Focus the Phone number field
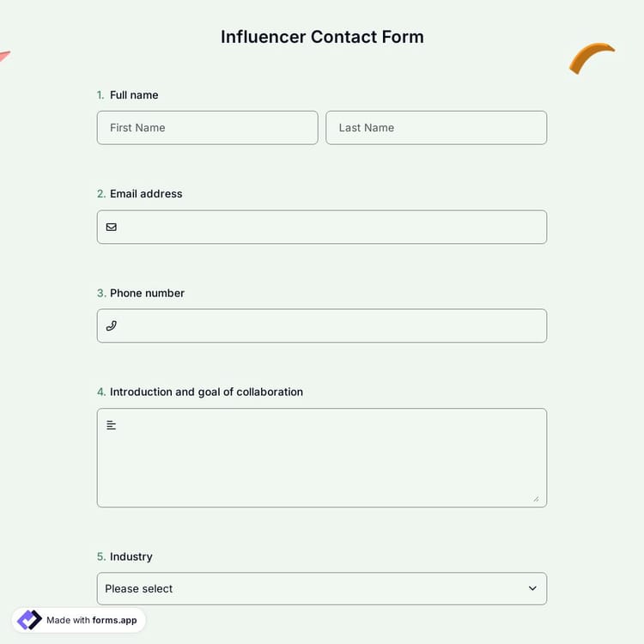Image resolution: width=644 pixels, height=644 pixels. click(331, 326)
